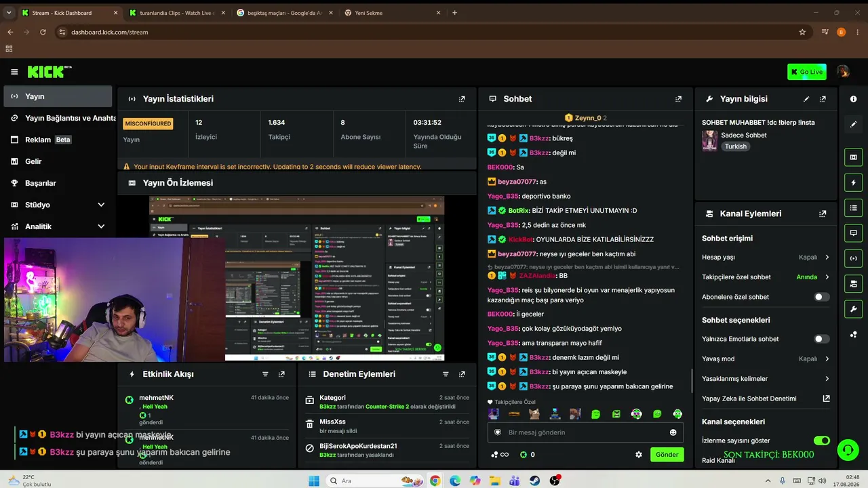Click the Counter-Strike 2 category link
Image resolution: width=868 pixels, height=488 pixels.
pyautogui.click(x=387, y=407)
